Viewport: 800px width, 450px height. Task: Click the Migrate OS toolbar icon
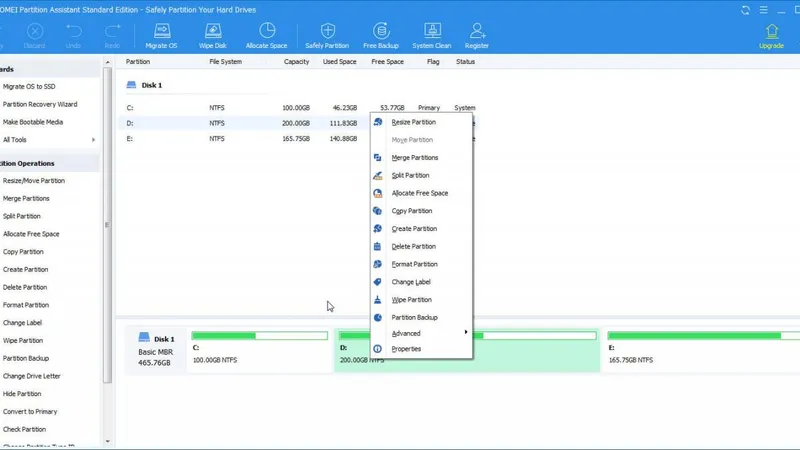162,36
